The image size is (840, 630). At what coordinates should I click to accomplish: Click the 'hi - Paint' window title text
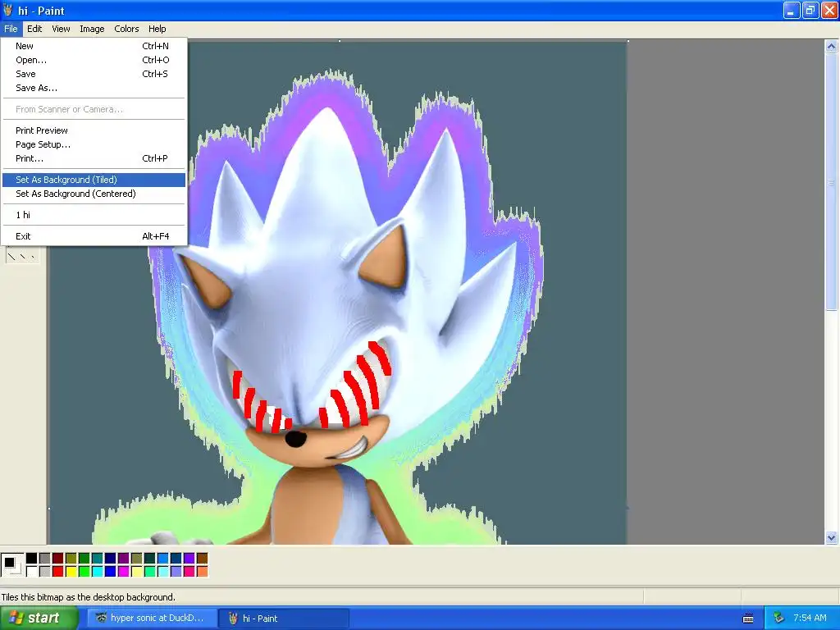coord(41,11)
